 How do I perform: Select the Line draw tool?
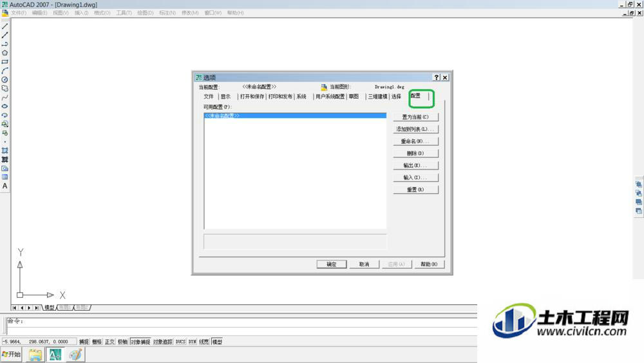[5, 26]
